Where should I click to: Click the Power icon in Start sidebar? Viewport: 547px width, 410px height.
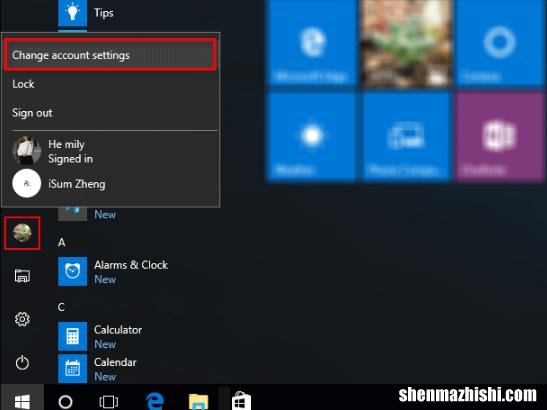22,363
